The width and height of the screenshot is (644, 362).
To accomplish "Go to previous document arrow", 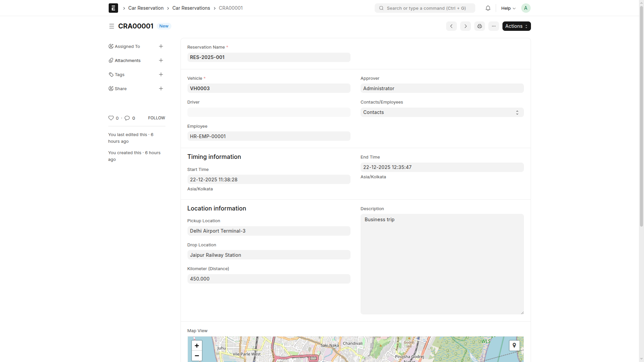I will (451, 26).
